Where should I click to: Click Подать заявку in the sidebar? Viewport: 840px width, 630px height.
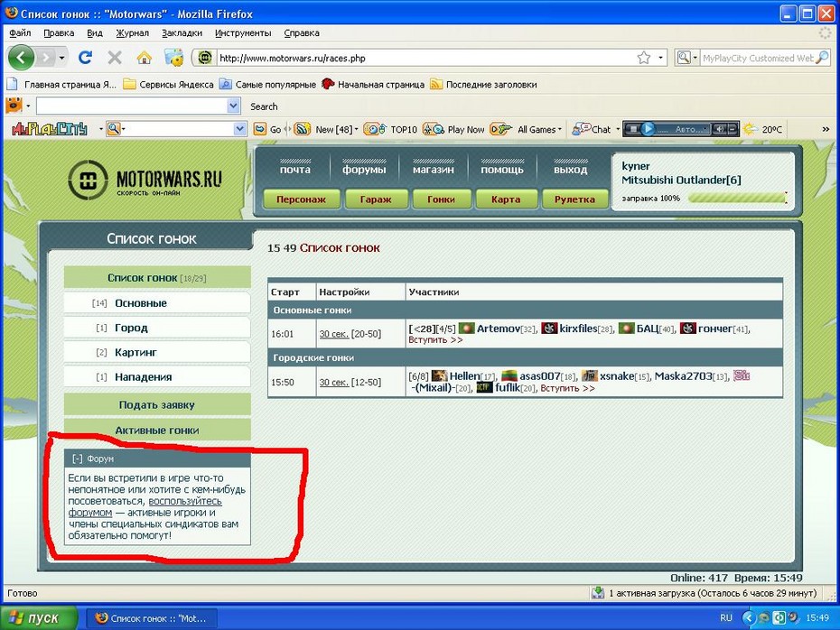157,404
